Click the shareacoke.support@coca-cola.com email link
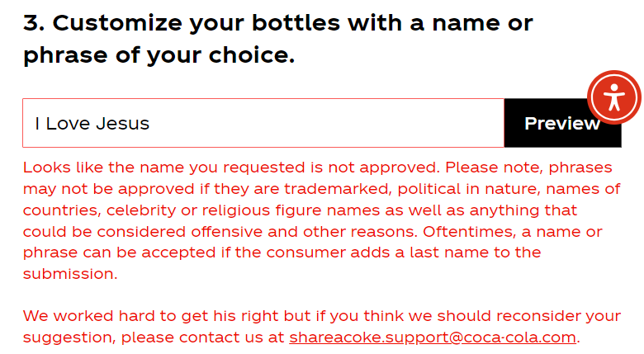The height and width of the screenshot is (354, 644). pyautogui.click(x=433, y=337)
